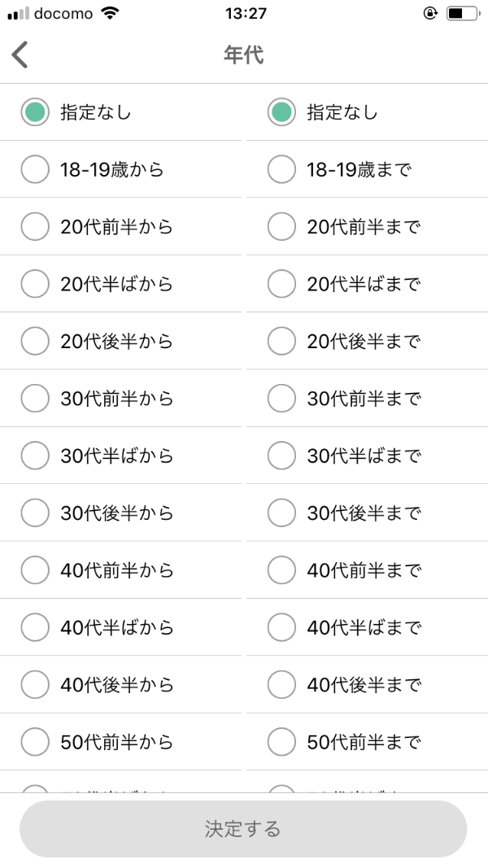Tap the battery indicator icon
This screenshot has width=488, height=868.
point(460,14)
